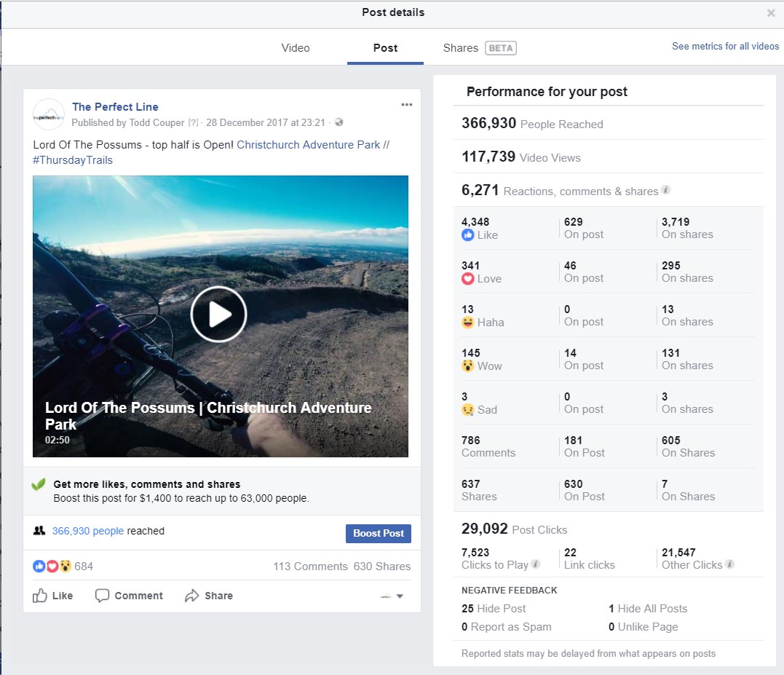Viewport: 784px width, 675px height.
Task: Click the 366,930 People Reached stat
Action: (532, 123)
